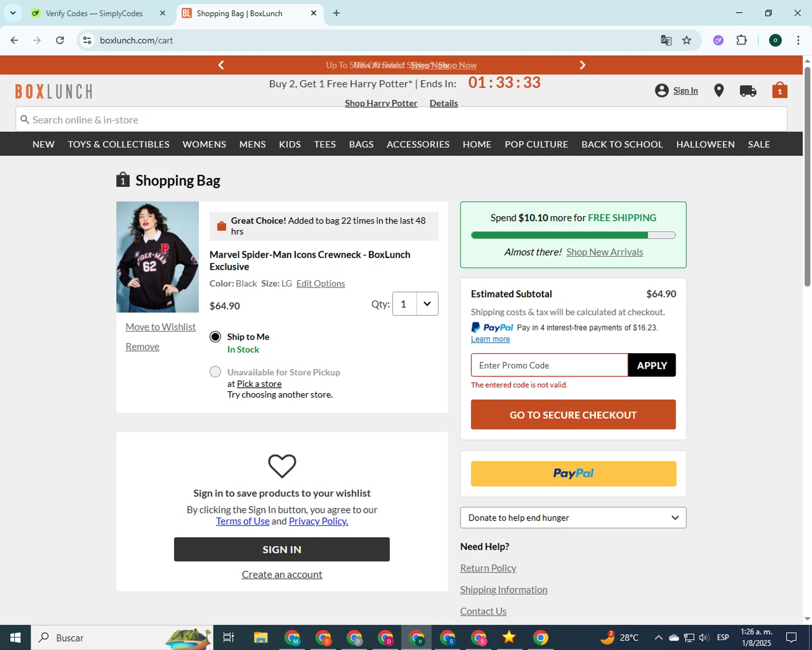The image size is (812, 650).
Task: Bookmark this page with star icon
Action: pyautogui.click(x=686, y=40)
